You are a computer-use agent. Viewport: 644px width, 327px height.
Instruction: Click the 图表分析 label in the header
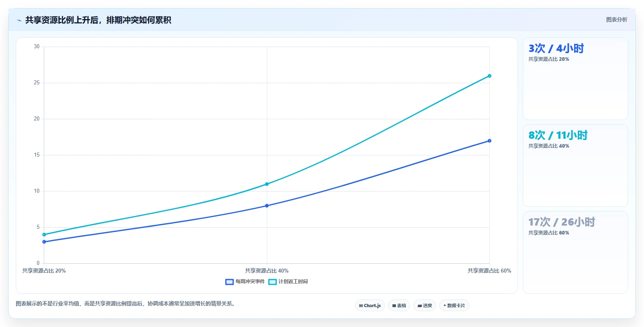[x=616, y=19]
